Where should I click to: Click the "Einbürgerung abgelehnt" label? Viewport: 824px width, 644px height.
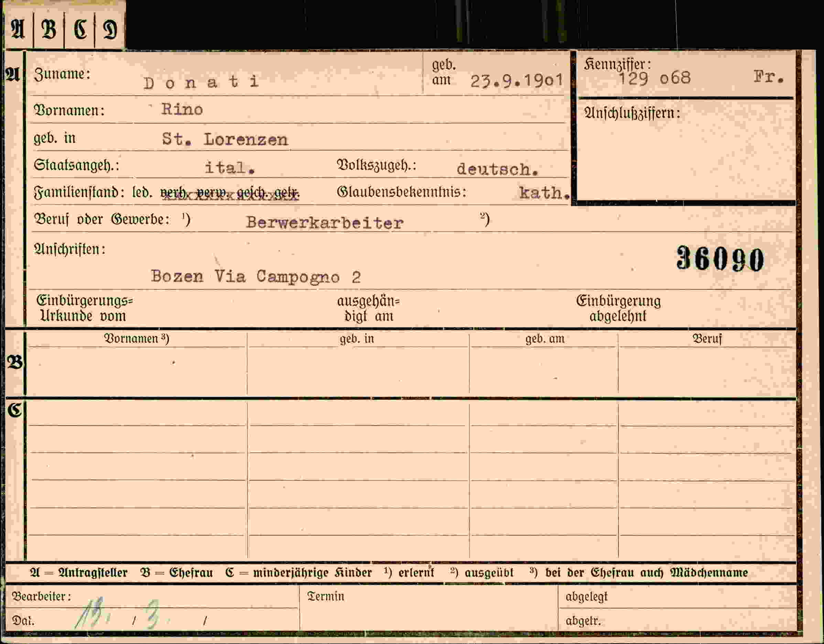[x=618, y=308]
